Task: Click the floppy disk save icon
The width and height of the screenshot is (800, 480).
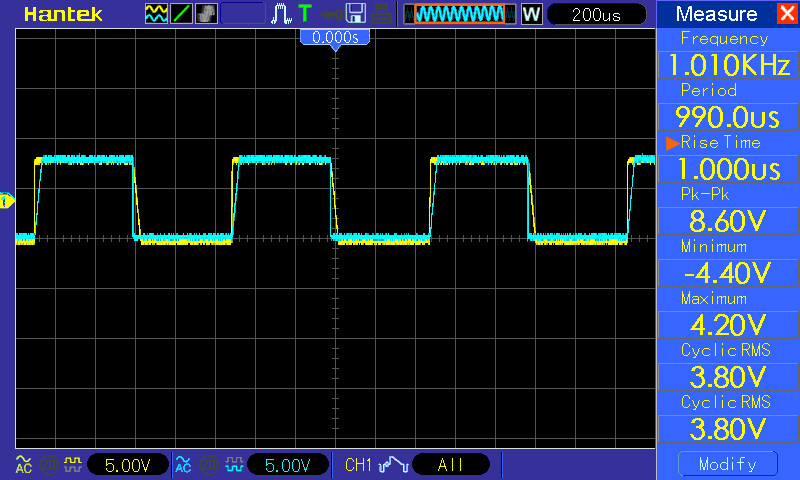Action: tap(356, 14)
